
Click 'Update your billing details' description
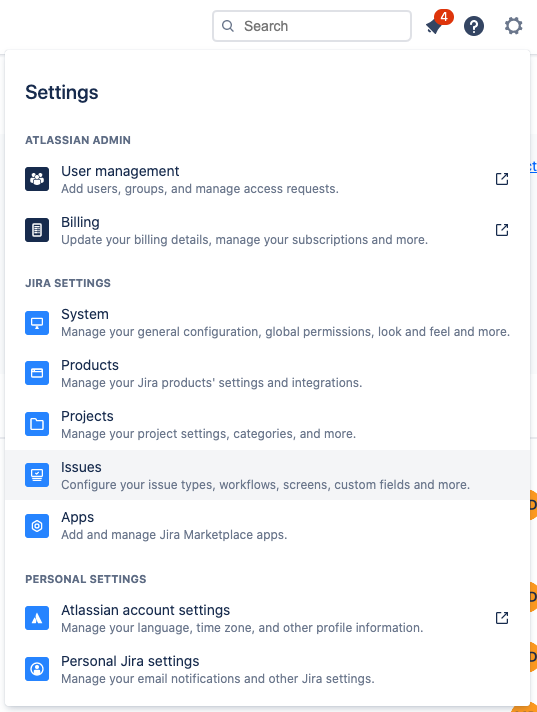[x=244, y=240]
